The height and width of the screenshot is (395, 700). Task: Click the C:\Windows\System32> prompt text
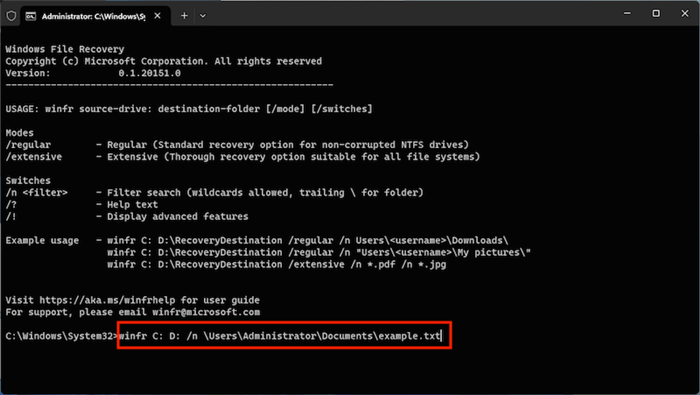click(62, 336)
